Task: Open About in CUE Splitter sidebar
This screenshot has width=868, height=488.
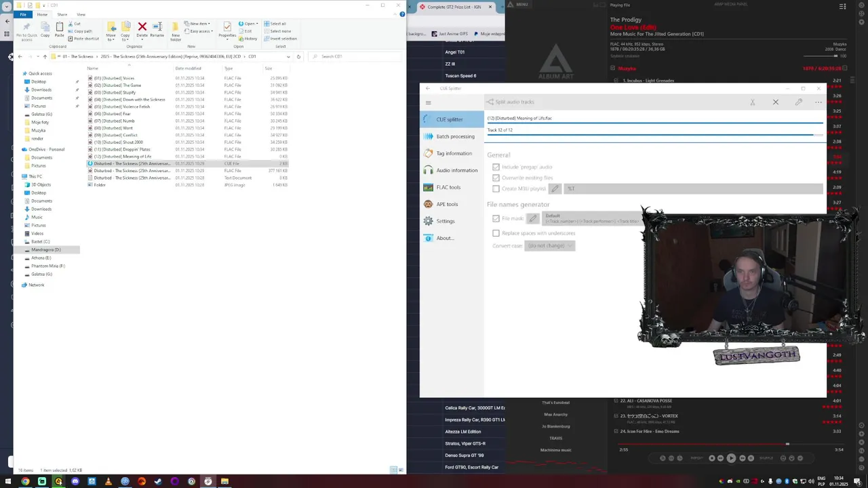Action: tap(452, 238)
